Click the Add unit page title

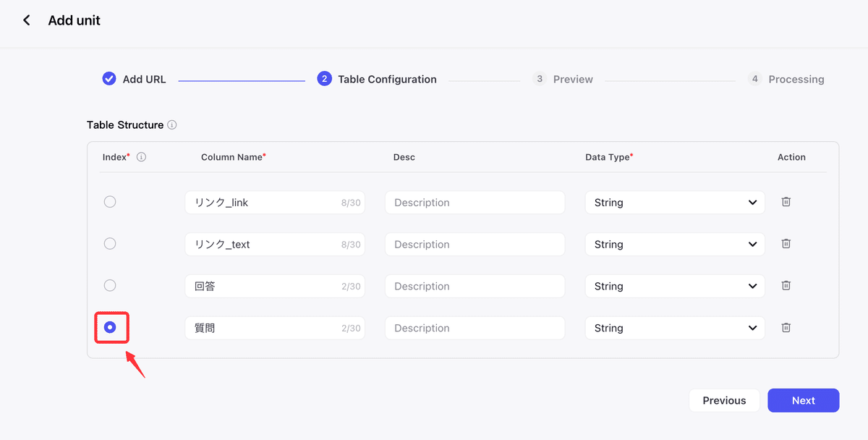(x=75, y=20)
